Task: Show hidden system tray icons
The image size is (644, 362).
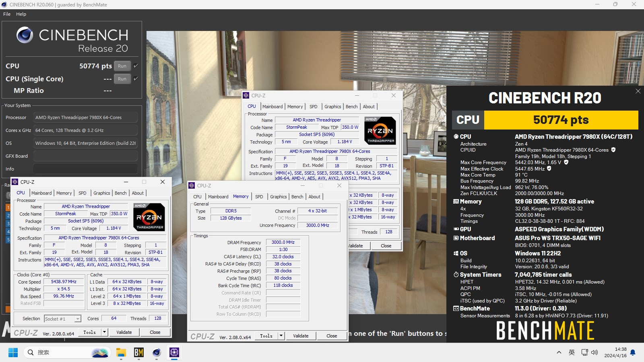Action: tap(559, 352)
